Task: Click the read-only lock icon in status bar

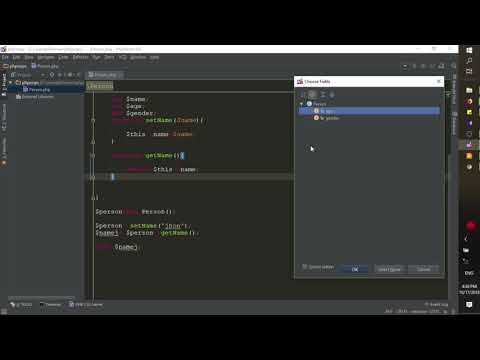Action: point(445,311)
